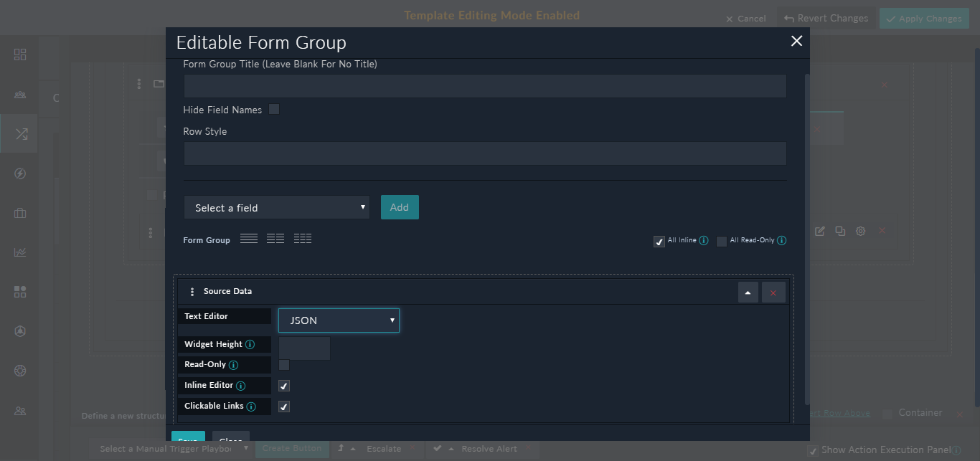Uncheck the All Inline checkbox
The width and height of the screenshot is (980, 461).
pyautogui.click(x=659, y=242)
